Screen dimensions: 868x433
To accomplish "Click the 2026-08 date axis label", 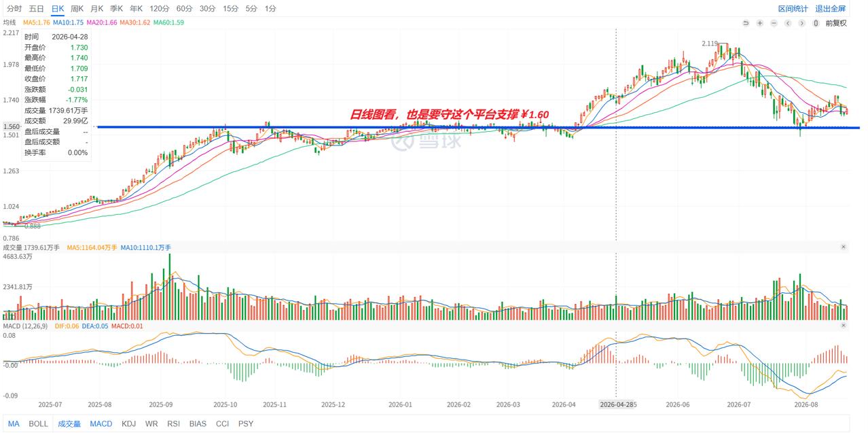I will point(806,404).
